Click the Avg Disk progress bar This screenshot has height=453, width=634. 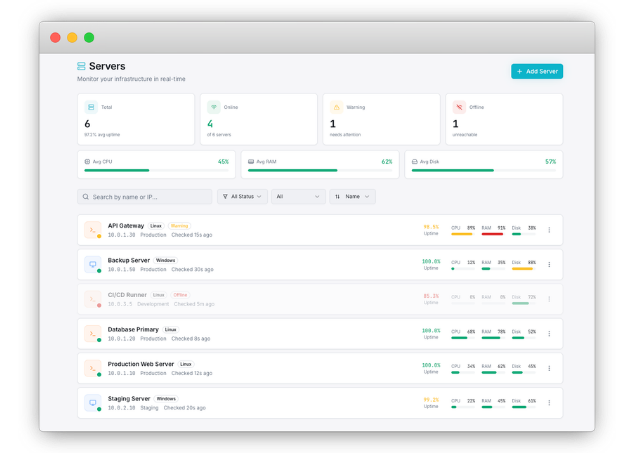[x=484, y=170]
